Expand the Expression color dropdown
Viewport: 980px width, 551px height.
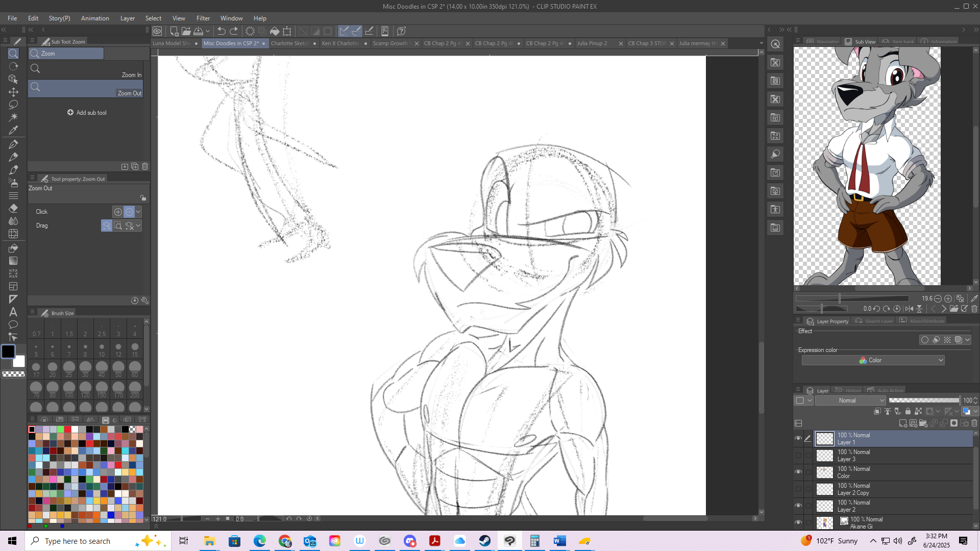click(x=873, y=360)
